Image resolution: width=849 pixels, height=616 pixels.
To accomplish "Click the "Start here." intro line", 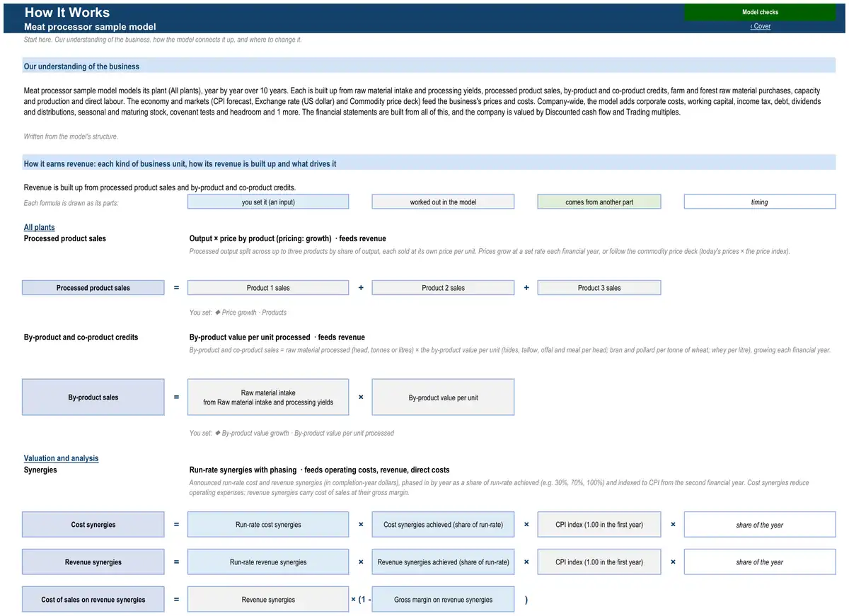I will [x=163, y=40].
